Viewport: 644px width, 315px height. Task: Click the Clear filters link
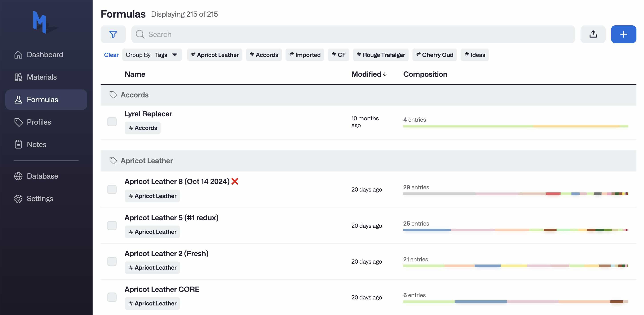pyautogui.click(x=111, y=55)
